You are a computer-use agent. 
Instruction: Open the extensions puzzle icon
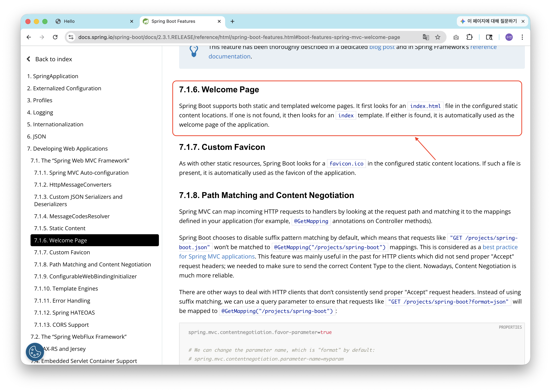coord(469,37)
